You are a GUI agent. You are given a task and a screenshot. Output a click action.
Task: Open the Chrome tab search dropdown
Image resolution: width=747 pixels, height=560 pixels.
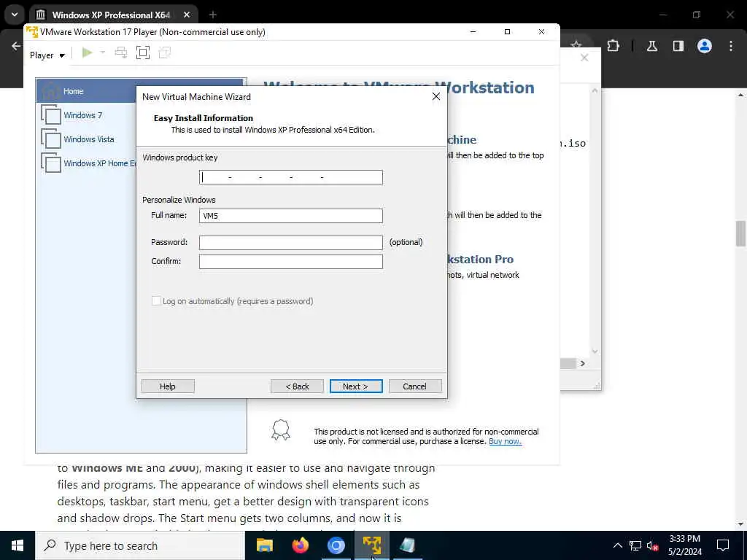(15, 15)
